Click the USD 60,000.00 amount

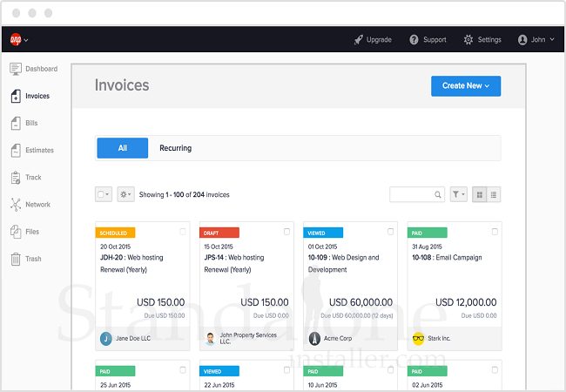361,302
